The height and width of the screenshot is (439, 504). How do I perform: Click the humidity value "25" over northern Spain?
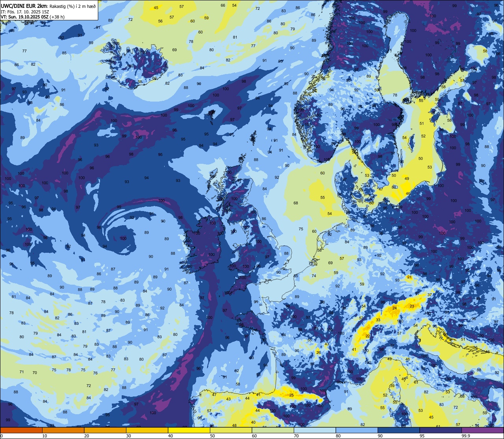coord(291,395)
